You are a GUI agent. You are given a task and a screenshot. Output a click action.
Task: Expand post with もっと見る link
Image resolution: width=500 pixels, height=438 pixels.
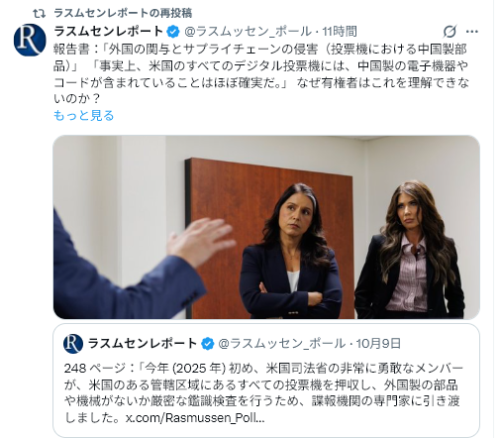[84, 115]
